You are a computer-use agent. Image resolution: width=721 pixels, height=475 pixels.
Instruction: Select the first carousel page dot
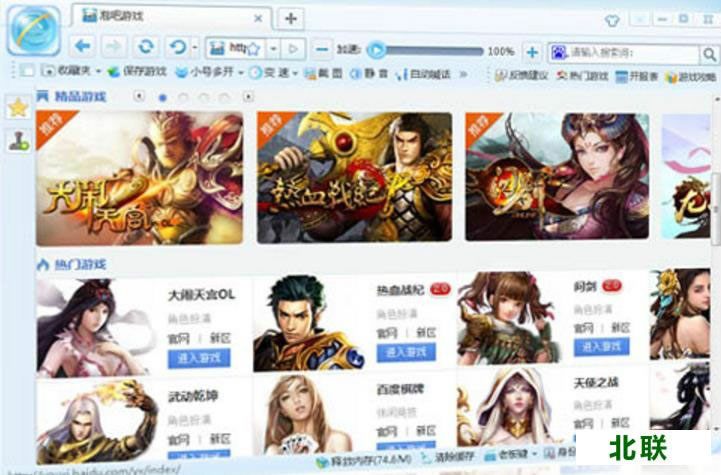162,97
